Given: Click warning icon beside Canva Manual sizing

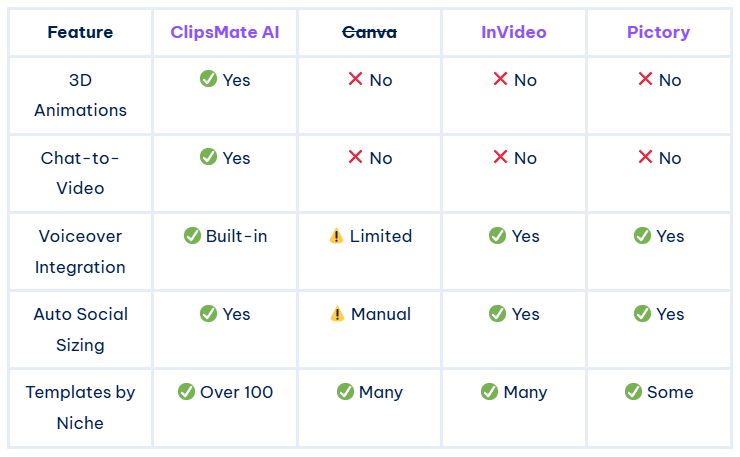Looking at the screenshot, I should point(337,314).
